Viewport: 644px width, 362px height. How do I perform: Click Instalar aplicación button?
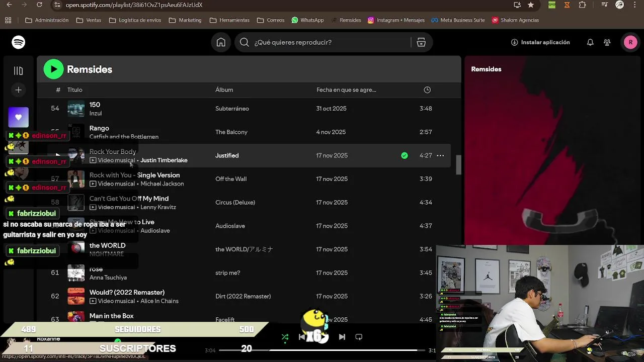540,42
